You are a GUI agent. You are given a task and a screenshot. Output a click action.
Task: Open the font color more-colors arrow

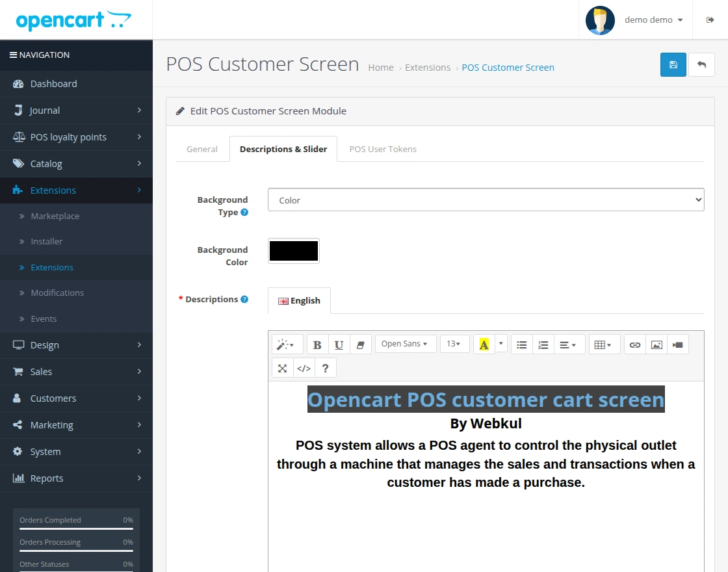[500, 344]
